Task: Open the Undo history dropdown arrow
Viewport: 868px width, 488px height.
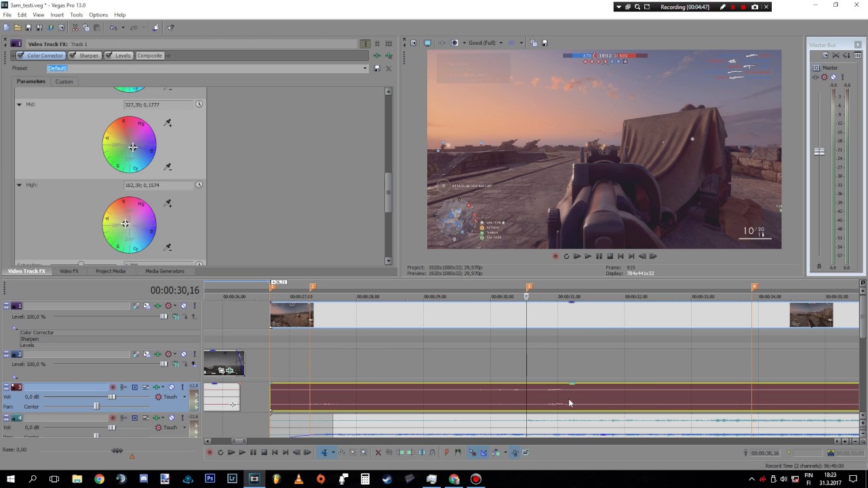Action: coord(123,28)
